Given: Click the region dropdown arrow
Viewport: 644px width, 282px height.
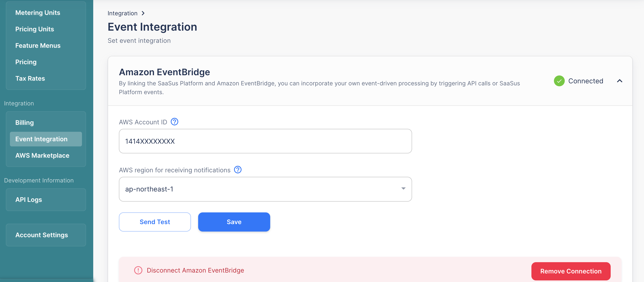Looking at the screenshot, I should point(403,189).
